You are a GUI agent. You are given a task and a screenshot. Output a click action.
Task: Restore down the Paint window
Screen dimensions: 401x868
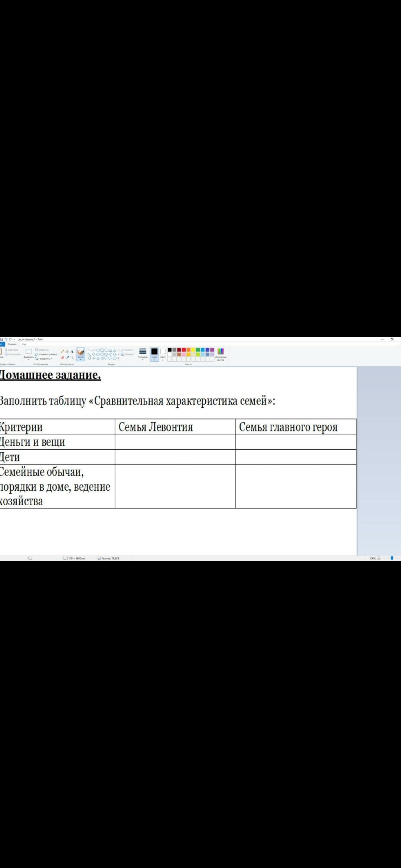pyautogui.click(x=392, y=339)
